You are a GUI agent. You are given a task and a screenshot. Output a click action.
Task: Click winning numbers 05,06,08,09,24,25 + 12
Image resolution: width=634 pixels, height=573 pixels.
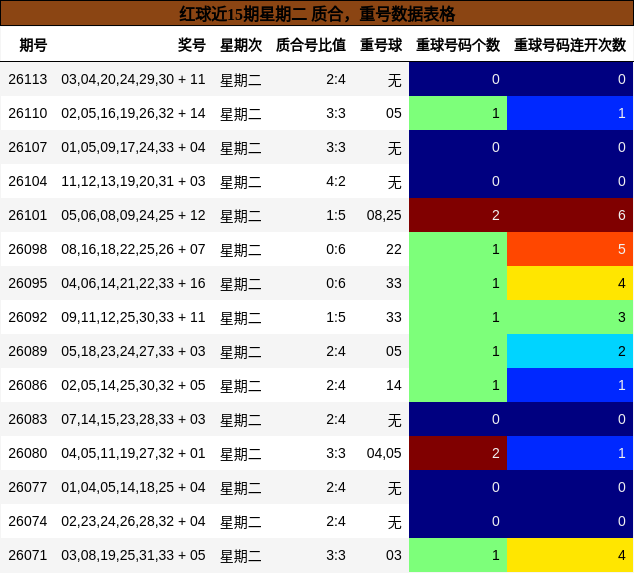[x=133, y=215]
